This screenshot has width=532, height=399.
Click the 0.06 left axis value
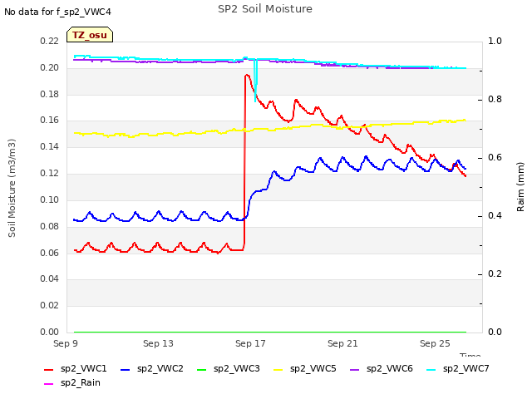[x=50, y=253]
